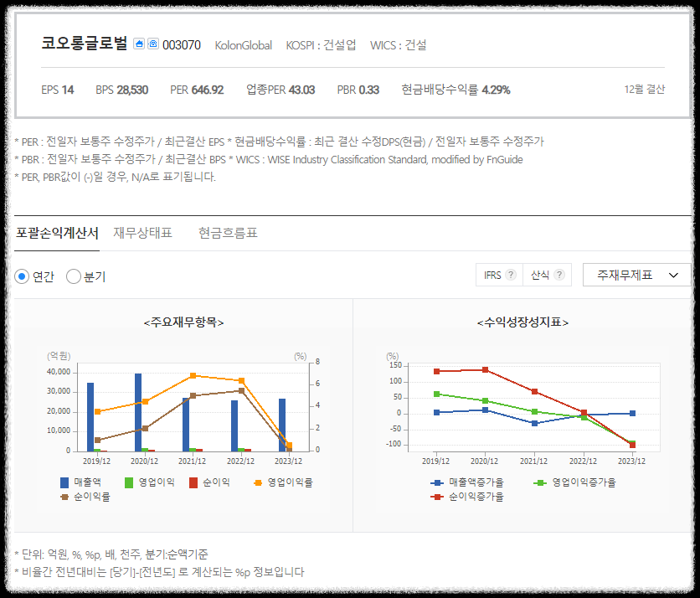The width and height of the screenshot is (700, 598).
Task: Click the EPS 14 value
Action: tap(58, 90)
